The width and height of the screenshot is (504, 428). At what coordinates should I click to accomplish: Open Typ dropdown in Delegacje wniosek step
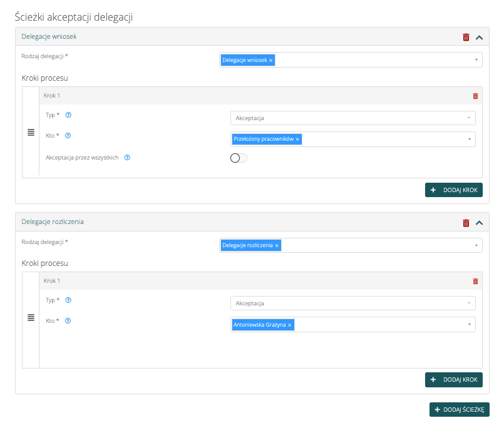coord(352,118)
